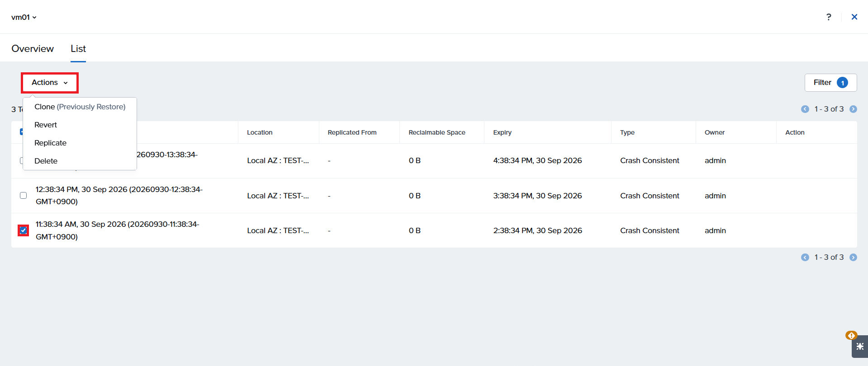Open the floating widget icon at bottom right
The image size is (868, 366).
click(860, 347)
